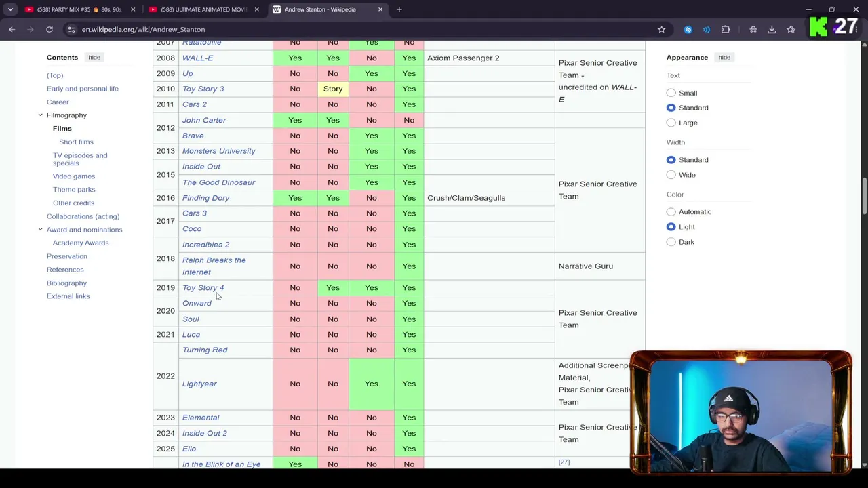Close the PARTY MIX #35 tab
The height and width of the screenshot is (488, 868).
133,9
